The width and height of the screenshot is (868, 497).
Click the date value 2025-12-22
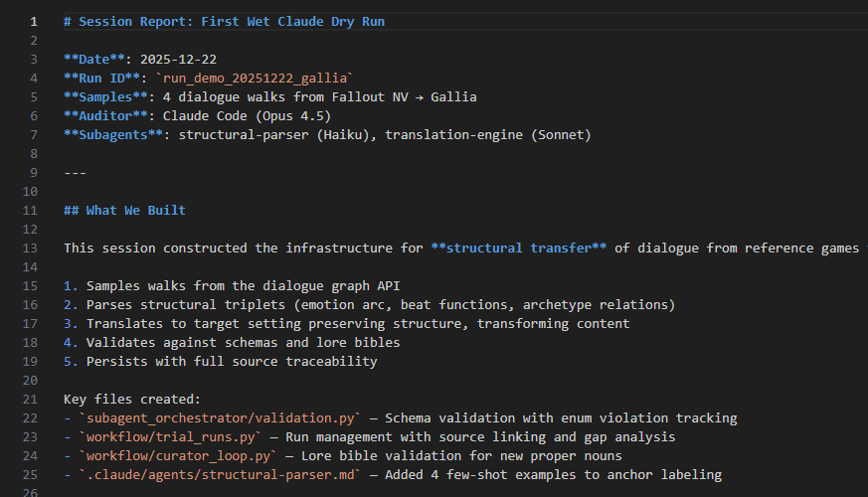178,60
